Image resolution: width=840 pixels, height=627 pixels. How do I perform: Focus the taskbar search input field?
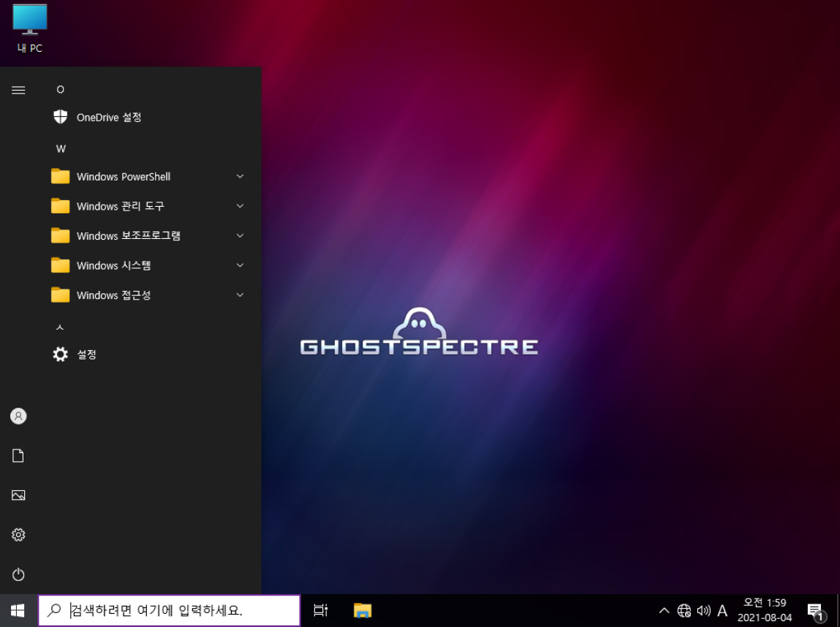click(170, 610)
